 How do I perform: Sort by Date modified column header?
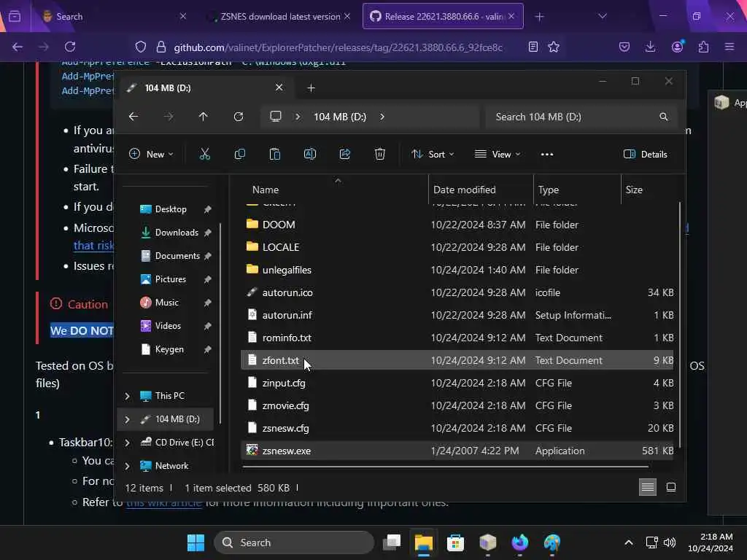[x=465, y=190]
